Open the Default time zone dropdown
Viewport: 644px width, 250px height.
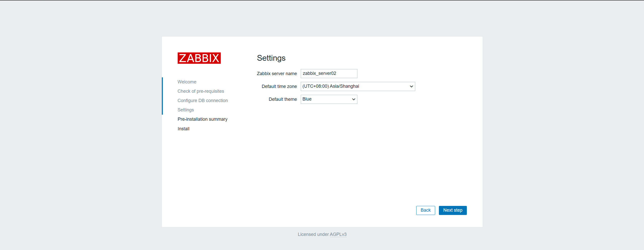[x=358, y=86]
